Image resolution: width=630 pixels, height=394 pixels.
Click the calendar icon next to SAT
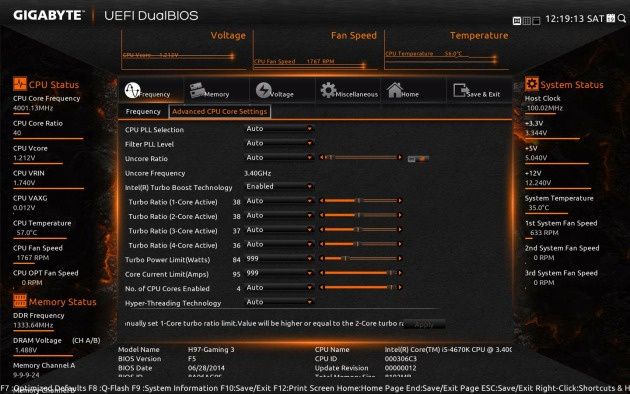(x=611, y=18)
